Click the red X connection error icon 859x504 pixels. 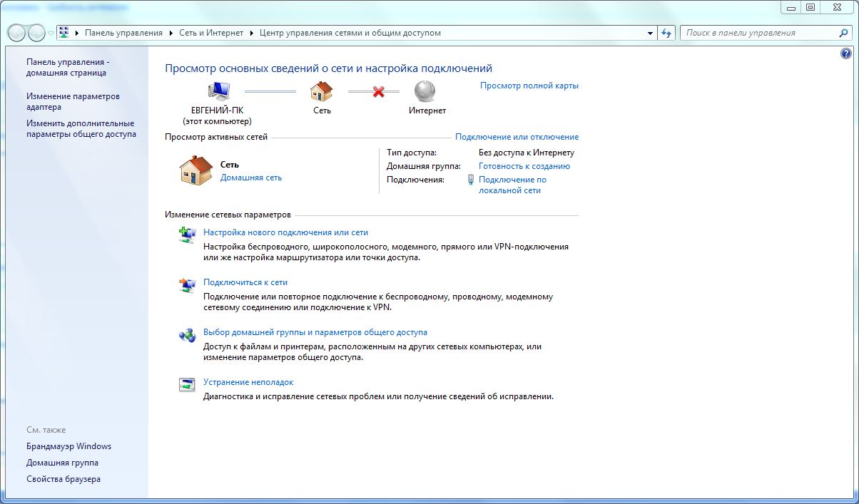379,91
